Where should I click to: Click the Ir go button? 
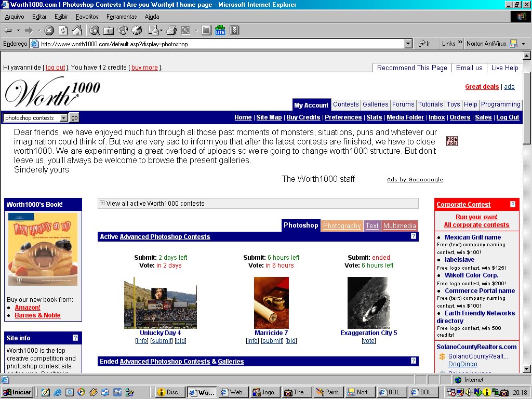(x=424, y=44)
